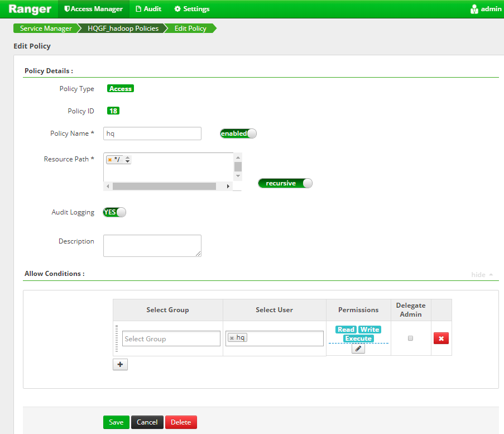
Task: Open the Settings menu
Action: pyautogui.click(x=192, y=9)
